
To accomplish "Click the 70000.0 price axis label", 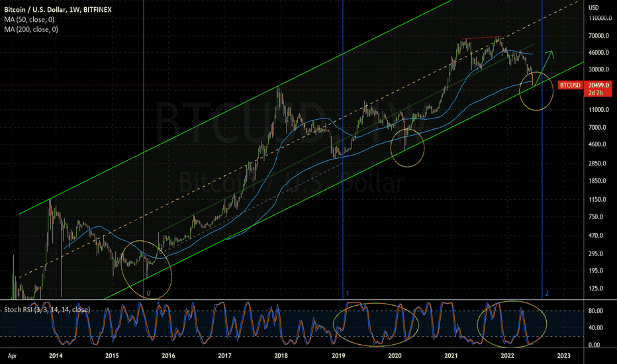I will tap(598, 36).
